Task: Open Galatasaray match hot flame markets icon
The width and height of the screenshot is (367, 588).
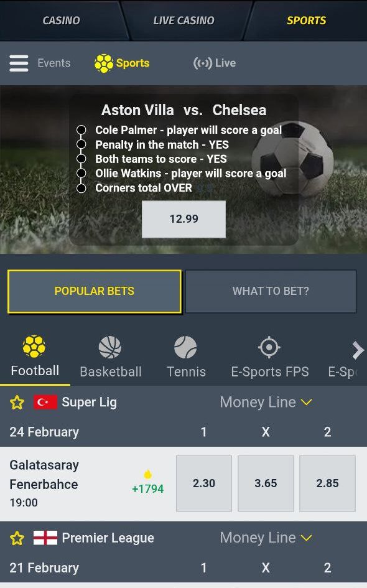Action: (x=147, y=474)
